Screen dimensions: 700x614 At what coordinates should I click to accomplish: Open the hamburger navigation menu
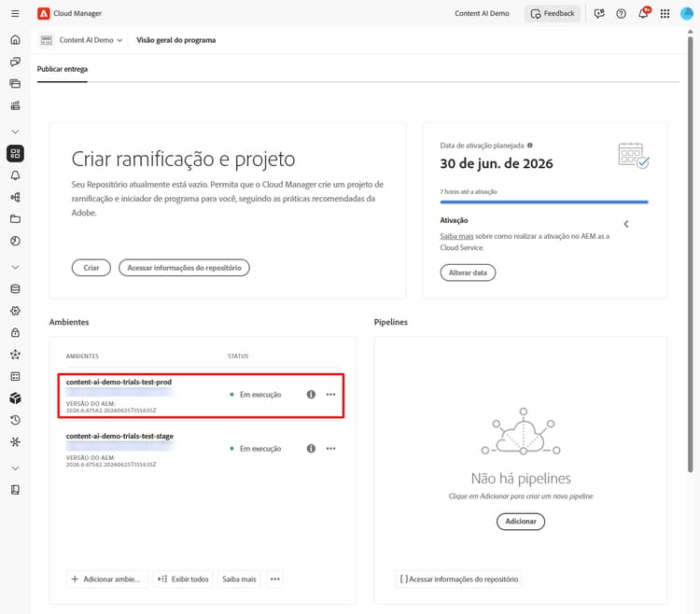tap(15, 13)
